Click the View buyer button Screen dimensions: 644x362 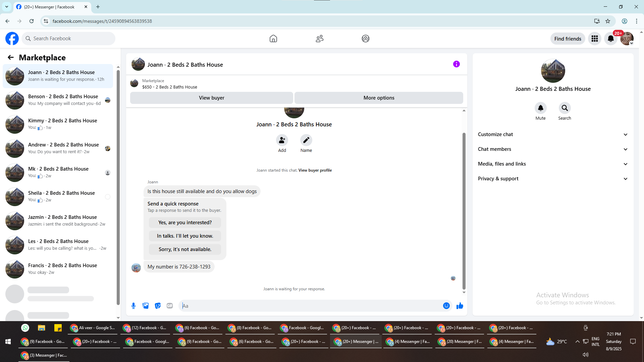(211, 98)
